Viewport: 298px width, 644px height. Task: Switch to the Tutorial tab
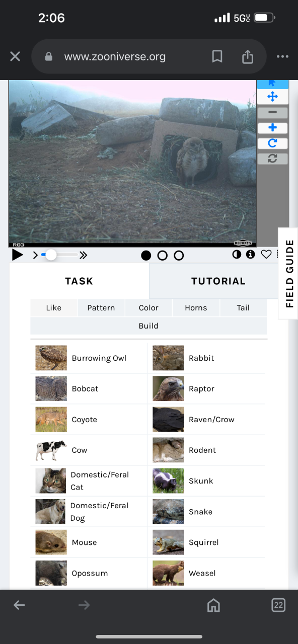click(218, 281)
